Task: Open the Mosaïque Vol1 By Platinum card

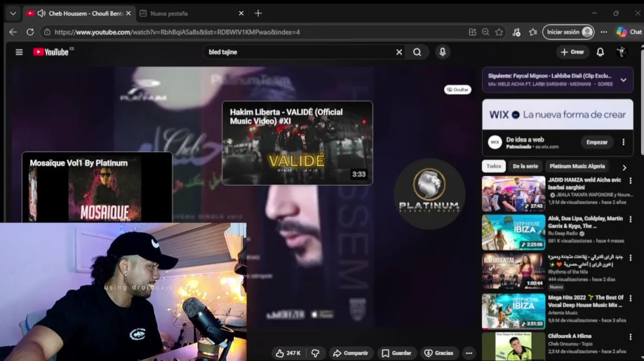Action: point(97,187)
